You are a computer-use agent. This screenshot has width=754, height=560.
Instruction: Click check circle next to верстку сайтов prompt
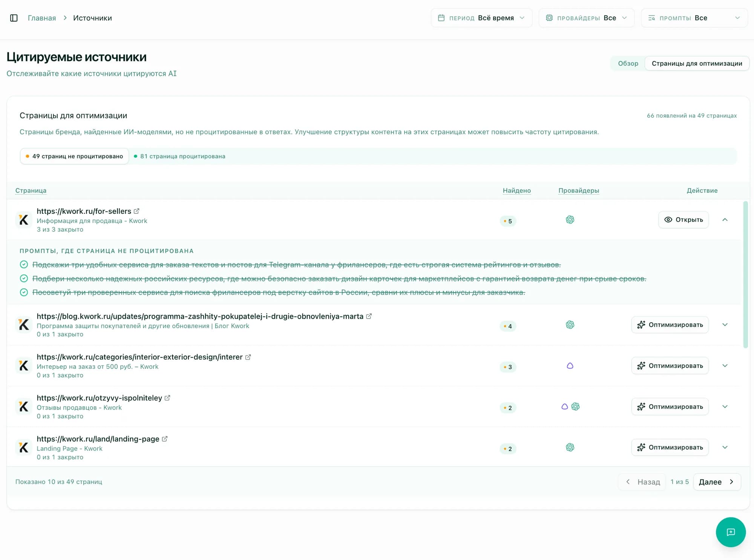click(24, 292)
